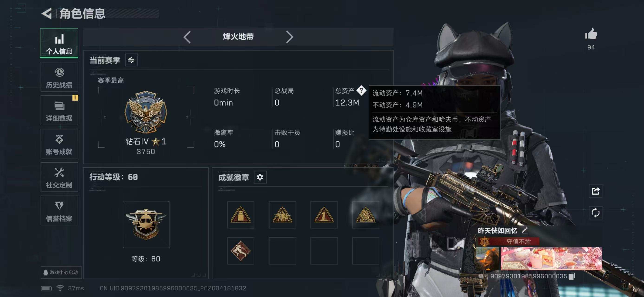Click the back arrow beside 角色信息
The height and width of the screenshot is (297, 644).
click(46, 13)
